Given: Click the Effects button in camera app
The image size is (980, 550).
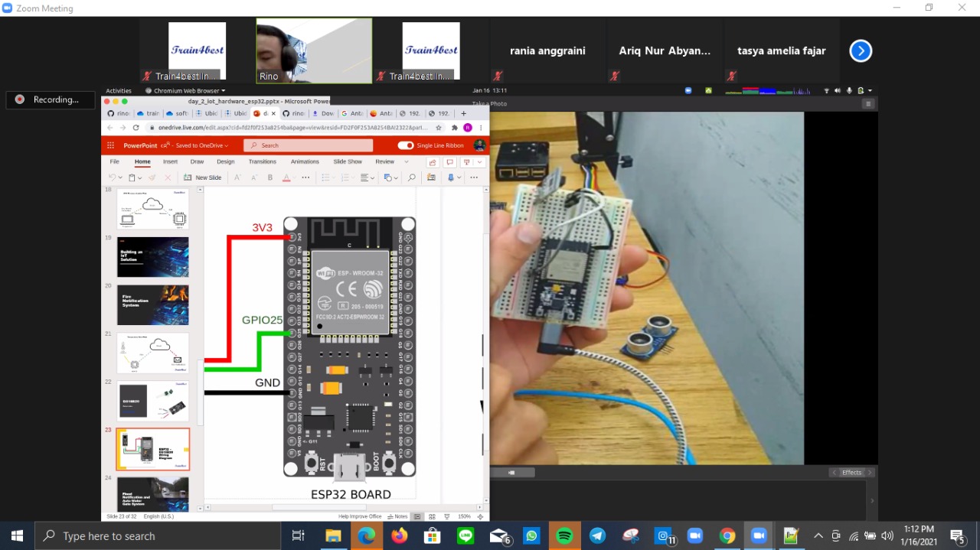Looking at the screenshot, I should pos(852,473).
